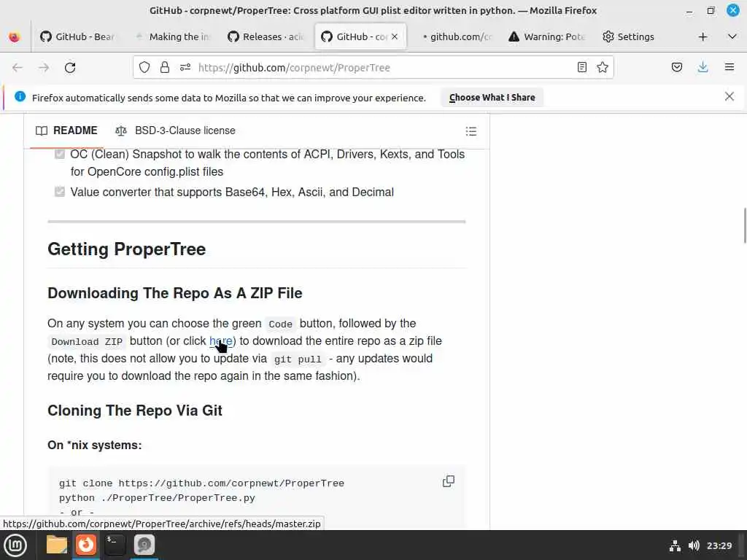The image size is (747, 560).
Task: Select the README tab
Action: tap(66, 131)
